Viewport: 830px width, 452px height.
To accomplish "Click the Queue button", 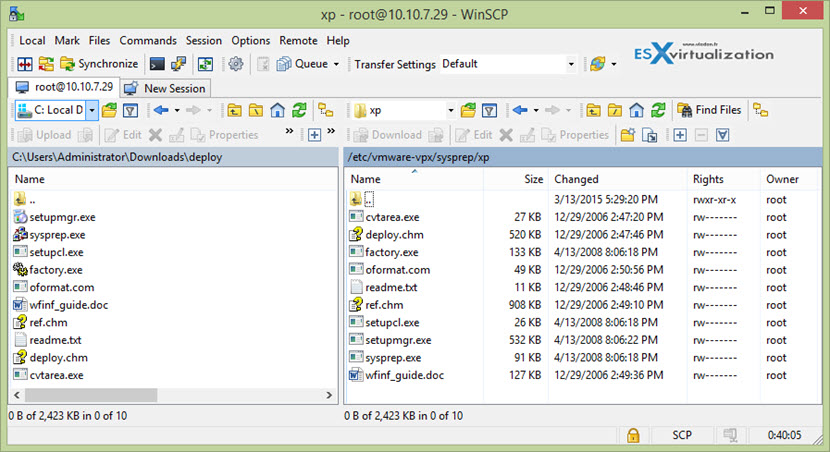I will pyautogui.click(x=303, y=64).
